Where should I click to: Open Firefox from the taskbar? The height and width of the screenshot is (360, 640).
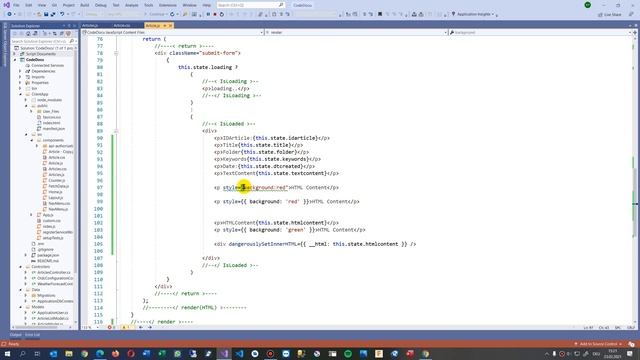pos(116,353)
